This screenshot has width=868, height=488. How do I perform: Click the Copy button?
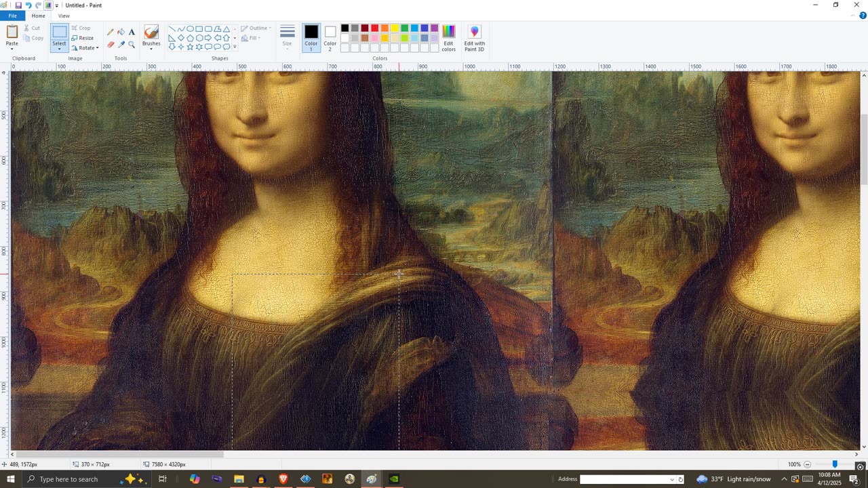[33, 38]
